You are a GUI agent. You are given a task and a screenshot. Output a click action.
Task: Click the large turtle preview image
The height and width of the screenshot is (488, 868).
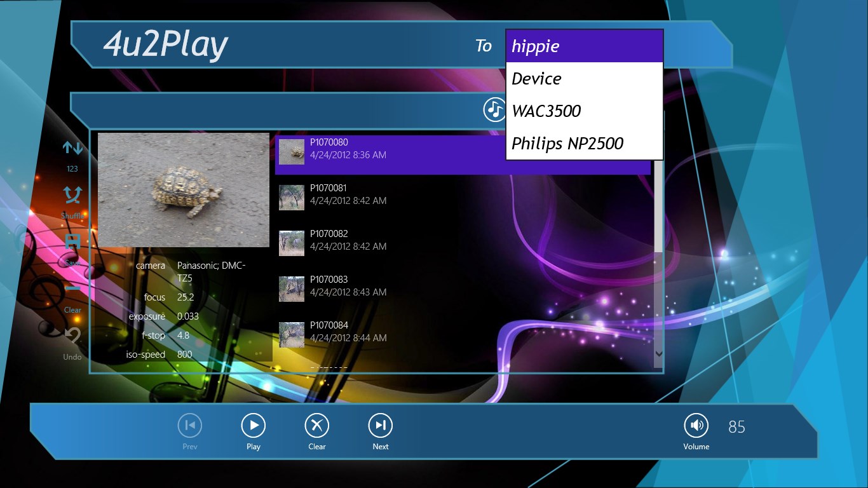[x=183, y=189]
